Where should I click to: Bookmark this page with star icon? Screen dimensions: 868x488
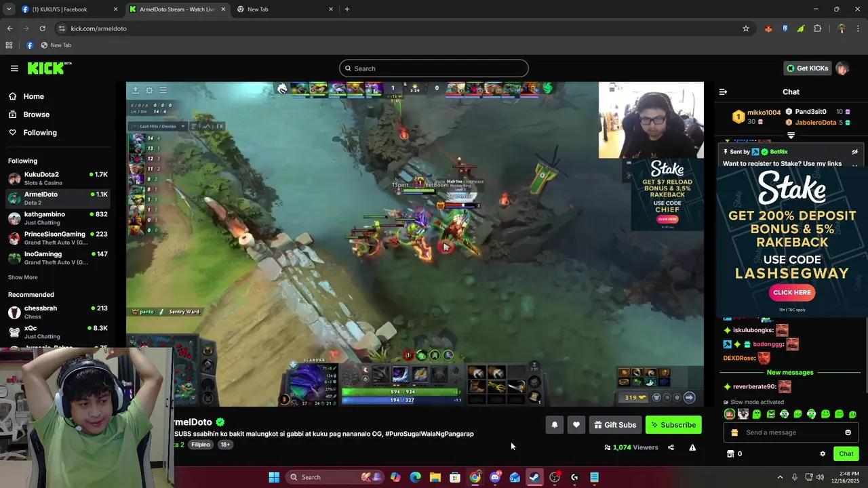tap(746, 28)
